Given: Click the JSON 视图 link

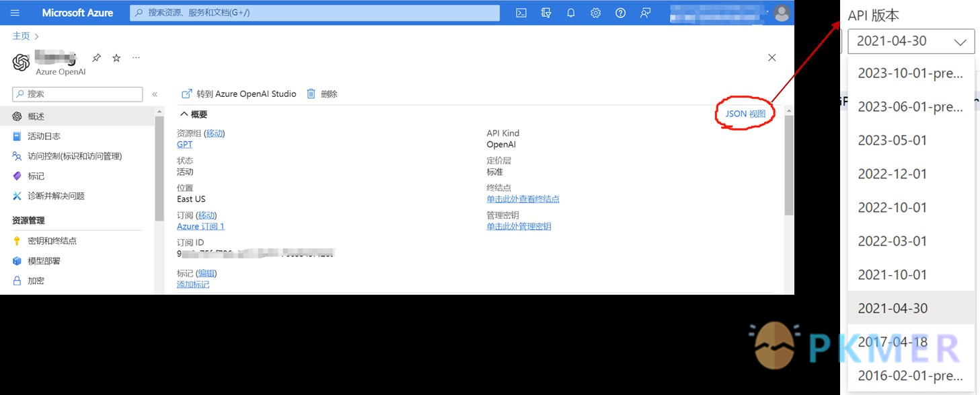Looking at the screenshot, I should [745, 114].
